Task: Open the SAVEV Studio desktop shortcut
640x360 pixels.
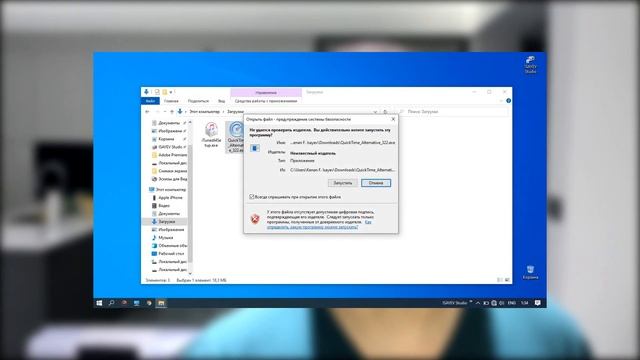Action: pos(530,64)
